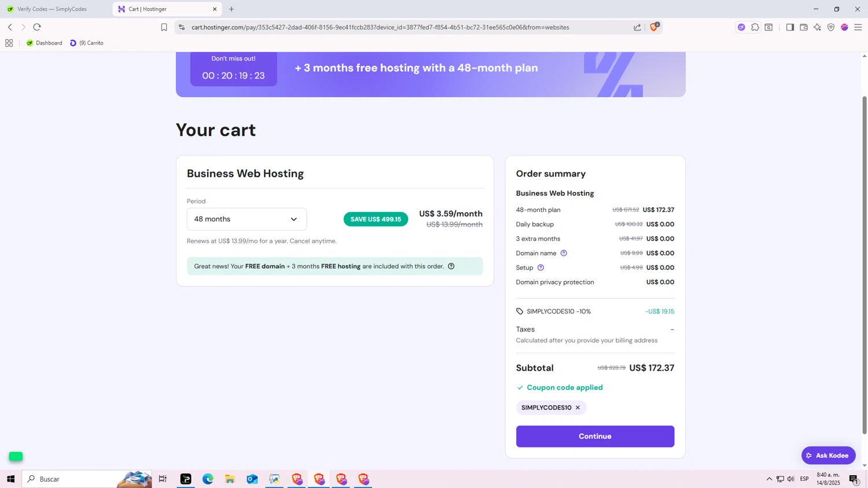Click the 48-month plan row label
Image resolution: width=868 pixels, height=488 pixels.
pyautogui.click(x=538, y=210)
